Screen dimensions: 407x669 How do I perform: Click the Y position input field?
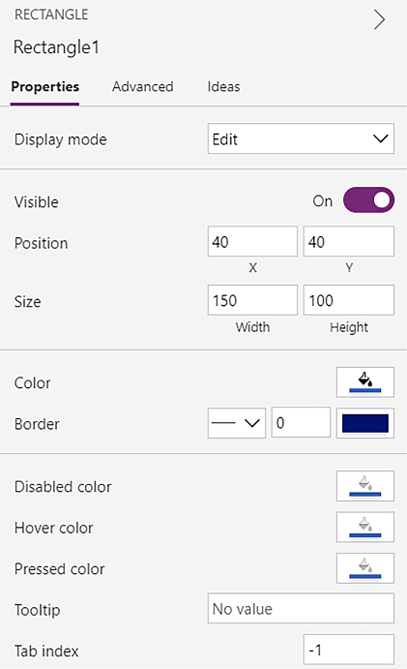tap(349, 241)
